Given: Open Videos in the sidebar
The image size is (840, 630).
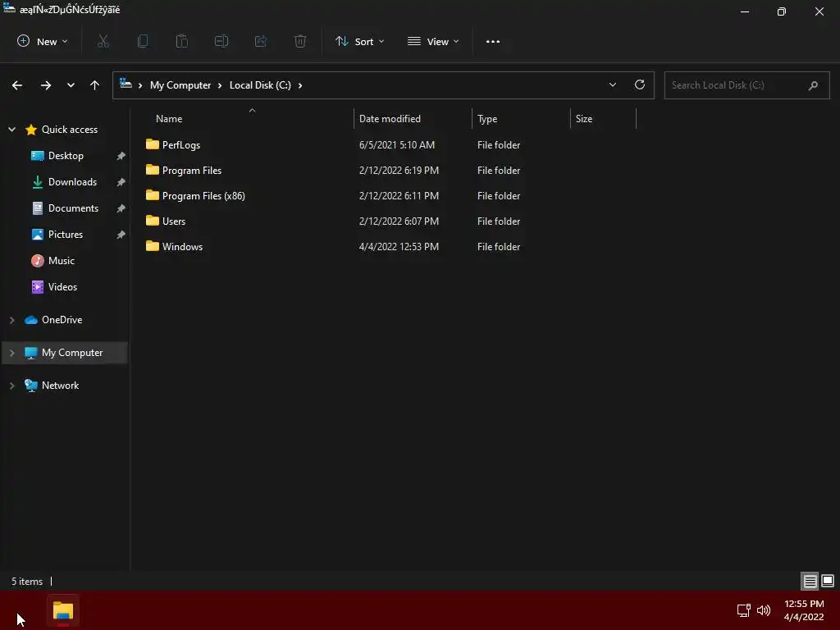Looking at the screenshot, I should coord(62,287).
